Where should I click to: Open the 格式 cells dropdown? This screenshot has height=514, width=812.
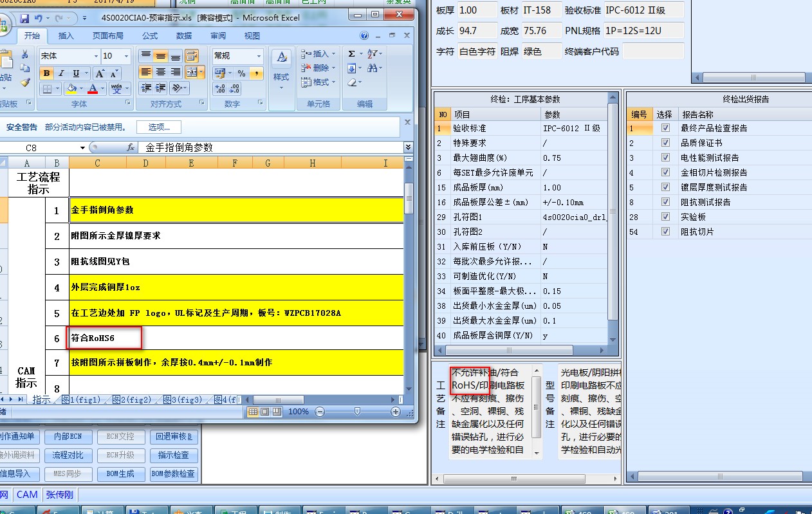click(x=334, y=82)
